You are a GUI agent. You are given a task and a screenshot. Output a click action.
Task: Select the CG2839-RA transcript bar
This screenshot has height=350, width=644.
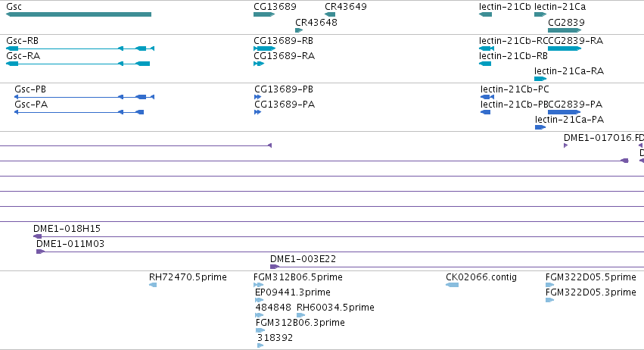point(565,48)
